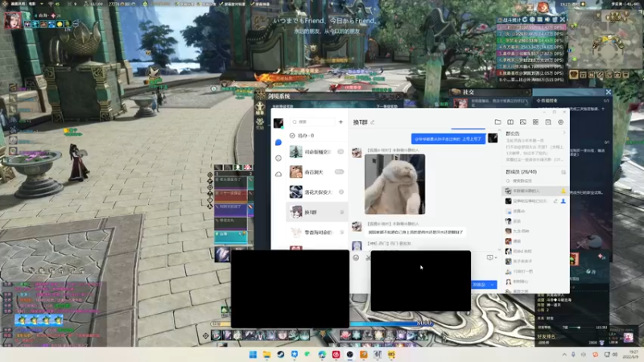Open the dropdown arrow beside the send button
Image resolution: width=644 pixels, height=362 pixels.
point(493,285)
